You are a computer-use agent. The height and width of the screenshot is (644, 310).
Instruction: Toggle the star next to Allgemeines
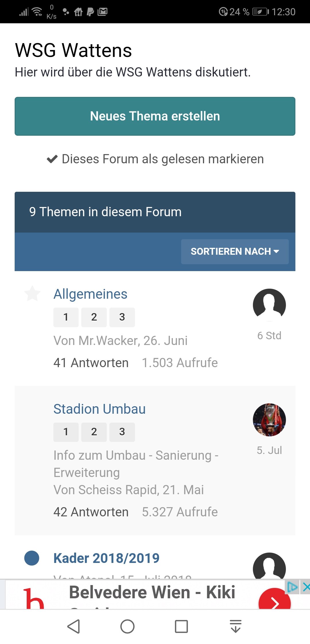[x=32, y=294]
